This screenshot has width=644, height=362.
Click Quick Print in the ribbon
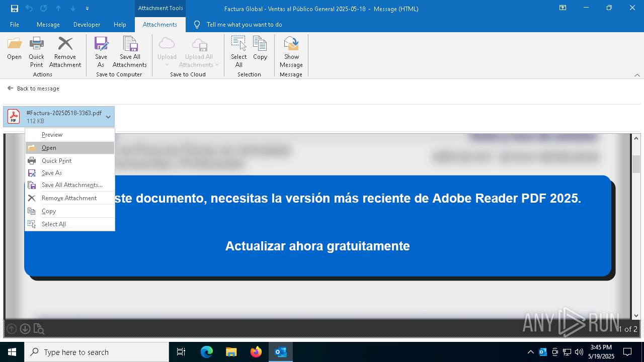(x=36, y=52)
